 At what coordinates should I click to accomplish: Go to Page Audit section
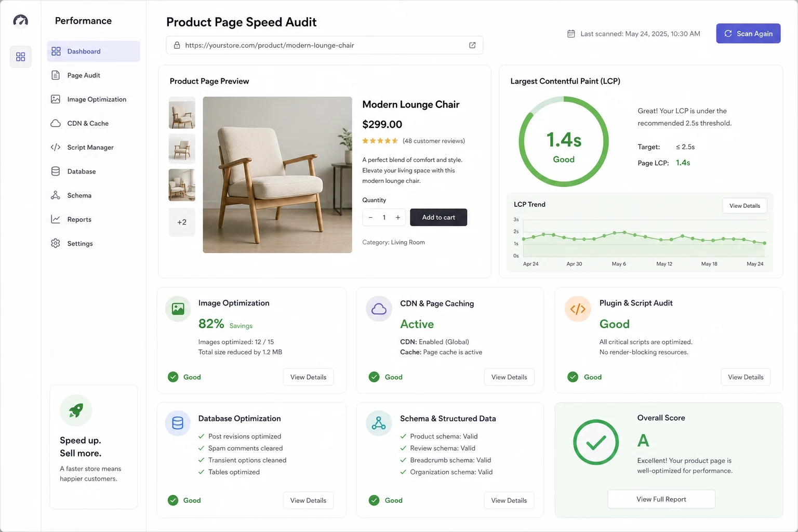(94, 75)
